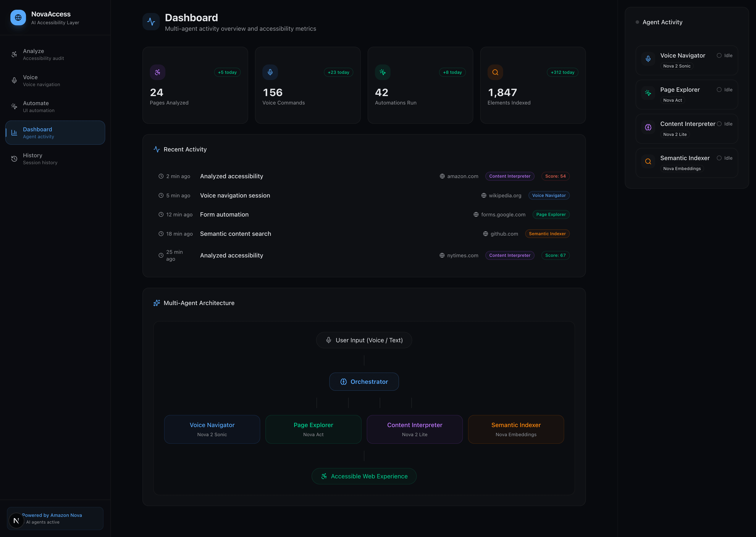Viewport: 756px width, 537px height.
Task: Click the NovaAccess globe logo icon
Action: [18, 18]
